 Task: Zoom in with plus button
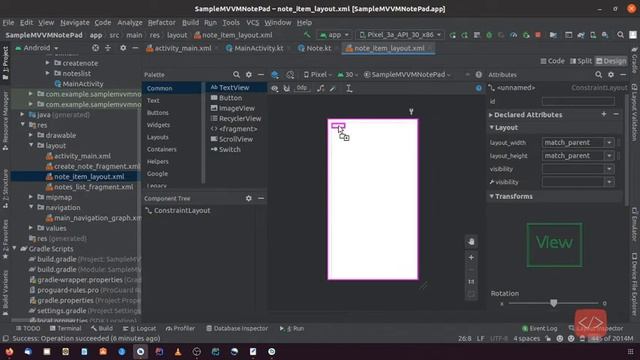[471, 258]
